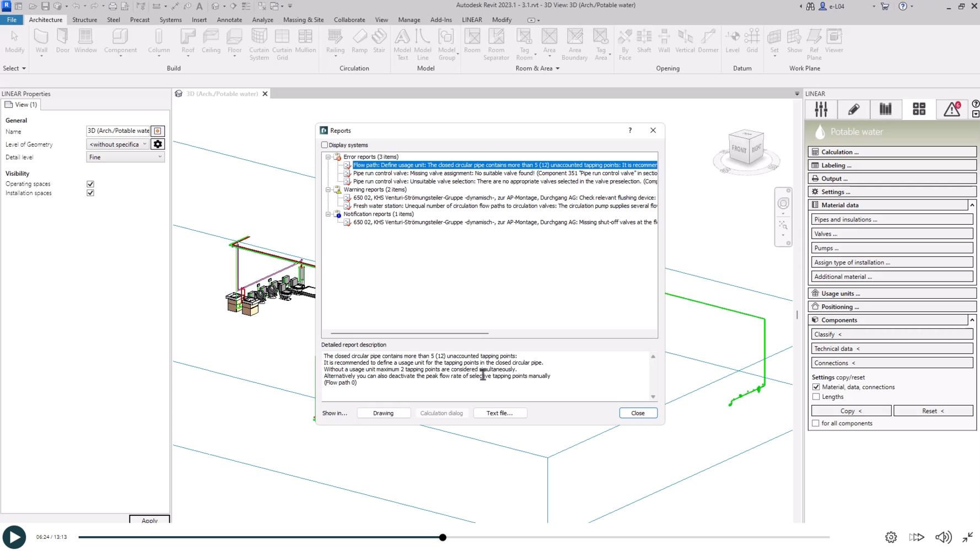
Task: Open the Systems ribbon tab
Action: 170,20
